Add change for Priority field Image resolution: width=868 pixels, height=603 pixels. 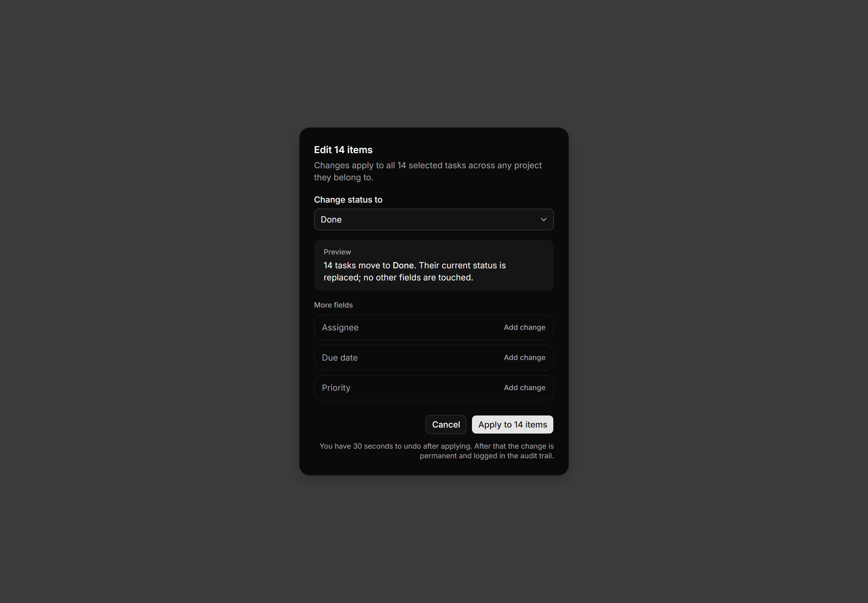click(x=524, y=388)
